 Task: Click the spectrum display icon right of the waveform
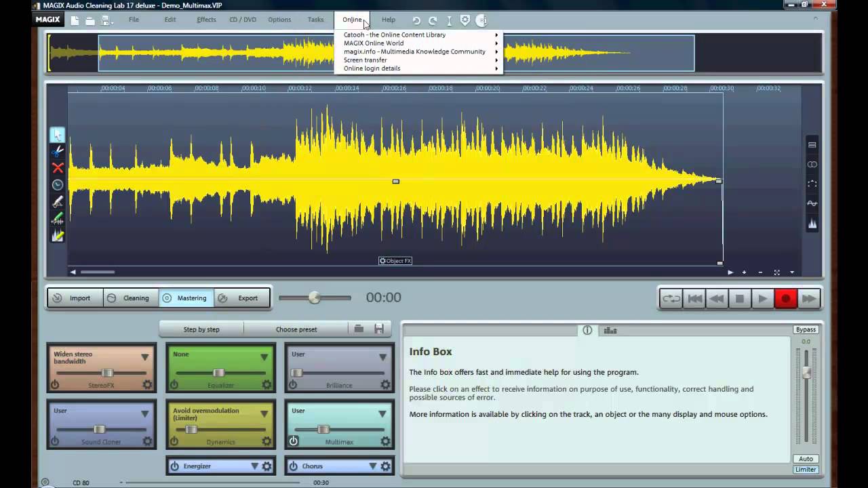click(x=812, y=223)
